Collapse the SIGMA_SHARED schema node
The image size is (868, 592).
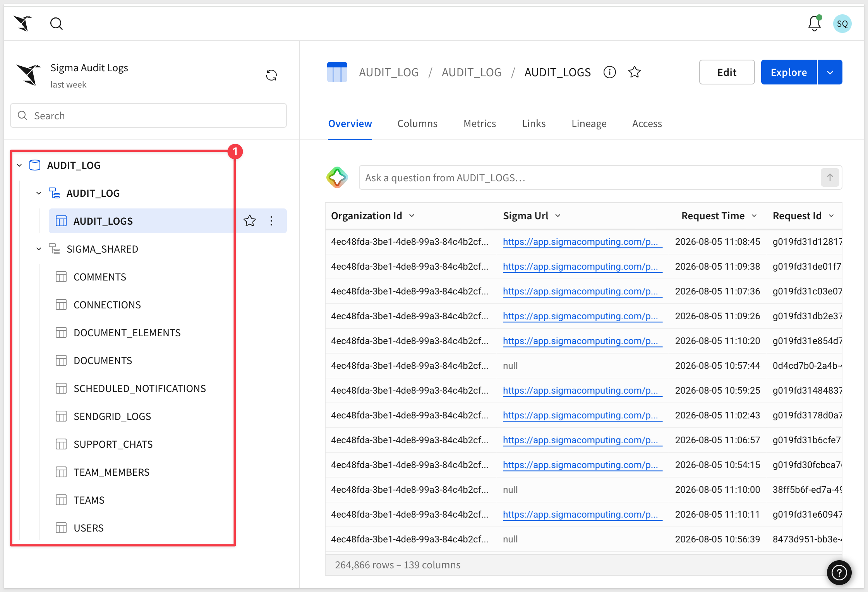39,249
